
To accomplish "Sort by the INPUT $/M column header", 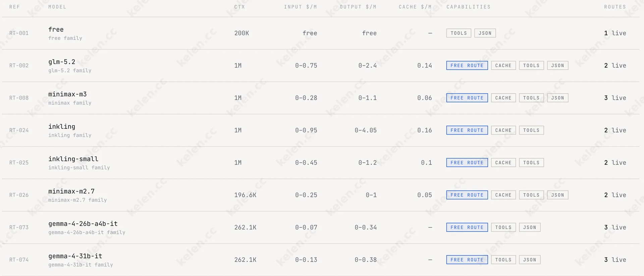I will click(x=300, y=7).
